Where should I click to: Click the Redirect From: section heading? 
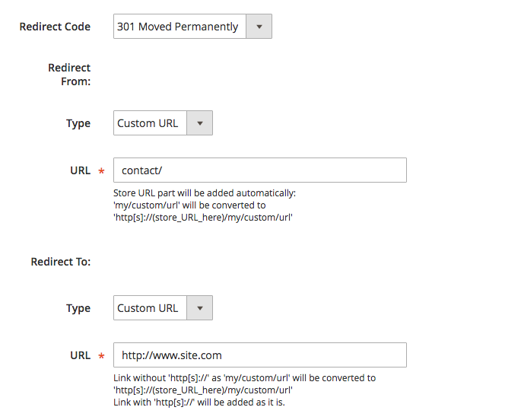coord(69,75)
